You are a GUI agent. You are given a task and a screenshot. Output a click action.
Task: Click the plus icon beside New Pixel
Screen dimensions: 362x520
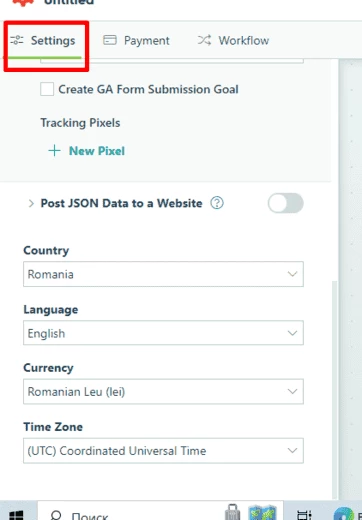[x=54, y=151]
